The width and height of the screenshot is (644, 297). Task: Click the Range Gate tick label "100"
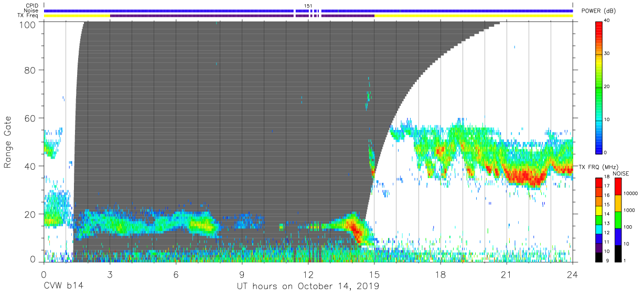click(x=28, y=24)
